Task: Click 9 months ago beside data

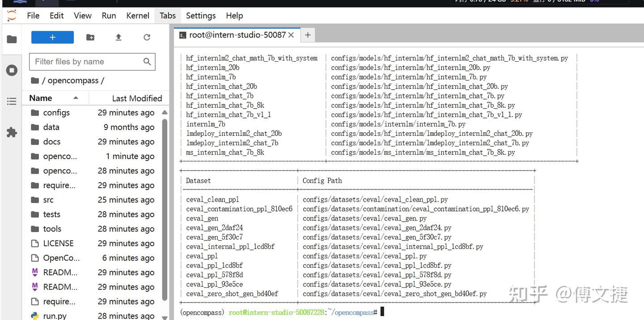Action: [x=129, y=127]
